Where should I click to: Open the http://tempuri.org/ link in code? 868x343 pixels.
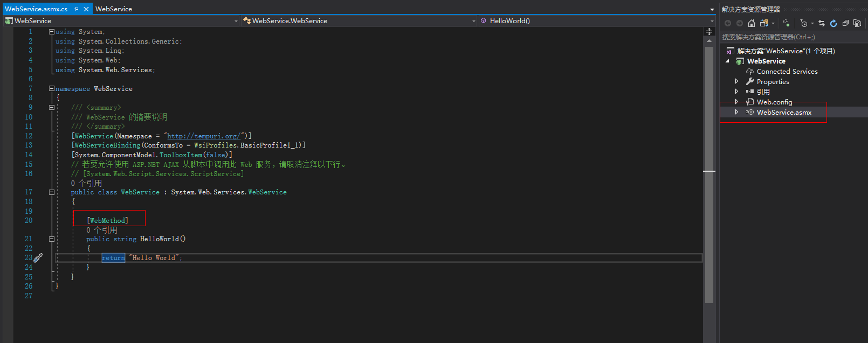[x=204, y=136]
